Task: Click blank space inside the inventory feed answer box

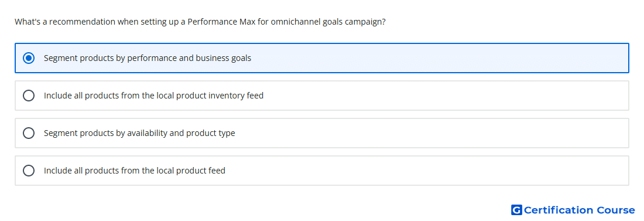Action: pyautogui.click(x=431, y=96)
